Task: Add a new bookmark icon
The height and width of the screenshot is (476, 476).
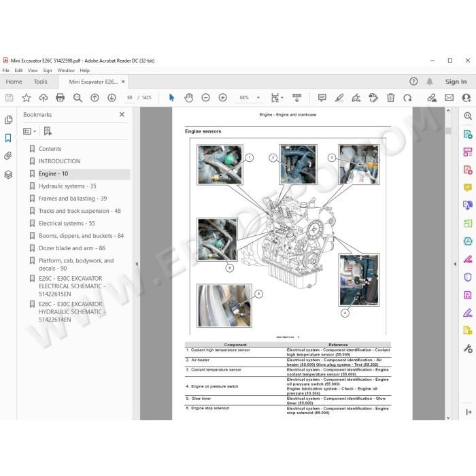Action: [48, 131]
